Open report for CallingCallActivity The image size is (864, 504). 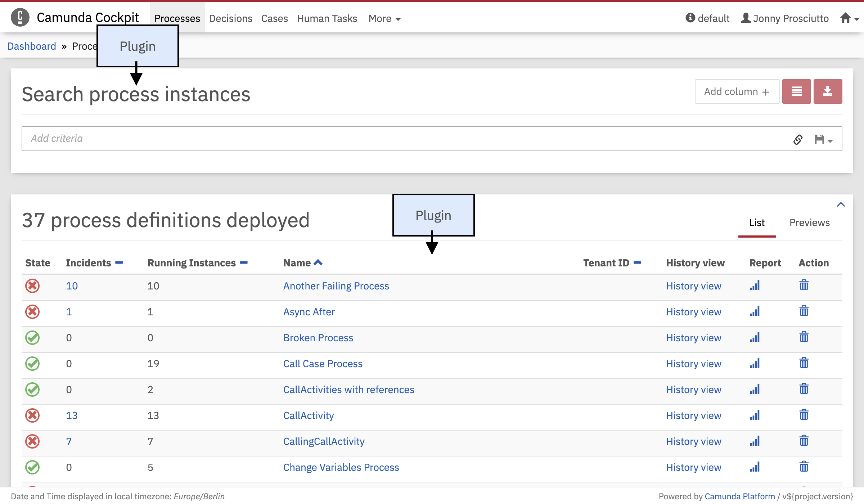(x=755, y=441)
